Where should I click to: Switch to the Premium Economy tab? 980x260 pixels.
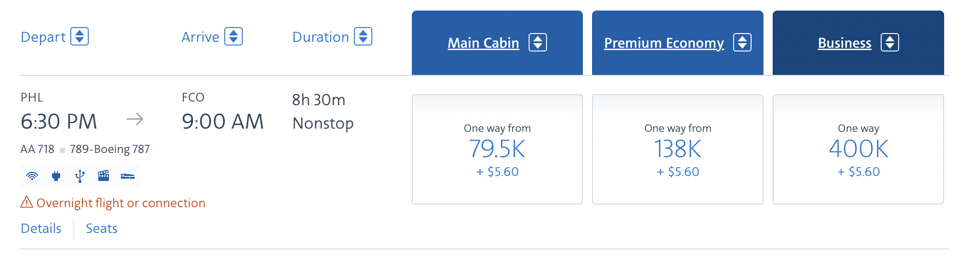pyautogui.click(x=664, y=43)
